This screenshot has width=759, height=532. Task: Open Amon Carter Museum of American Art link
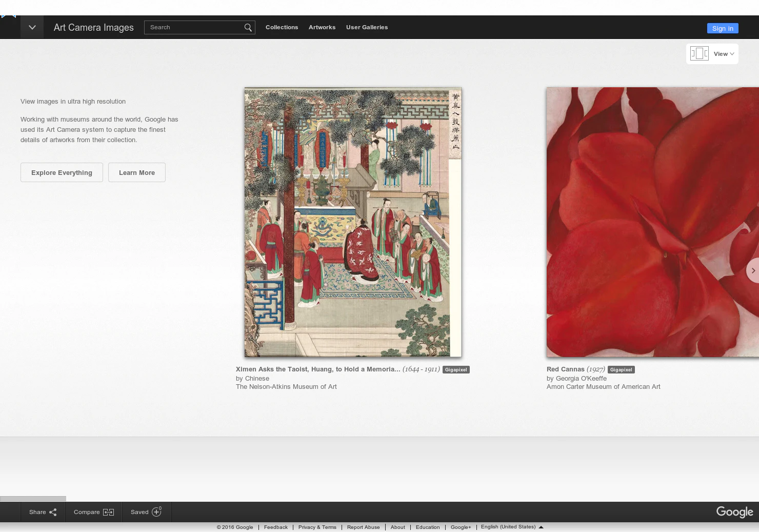[604, 387]
